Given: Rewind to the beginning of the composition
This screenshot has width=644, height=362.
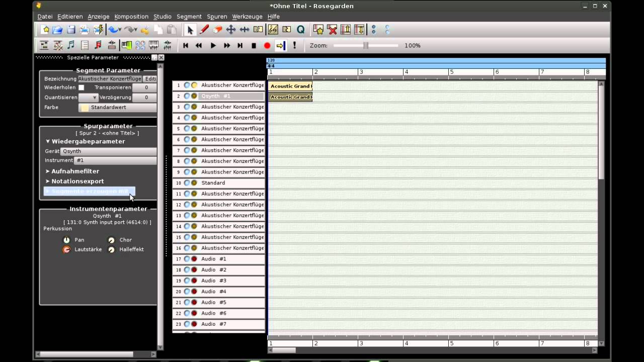Looking at the screenshot, I should point(186,45).
